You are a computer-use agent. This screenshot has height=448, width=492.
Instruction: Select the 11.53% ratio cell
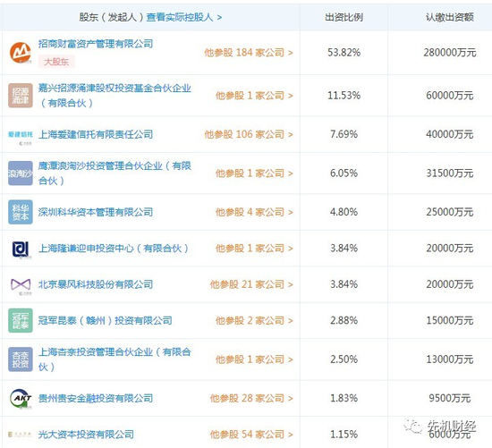[x=344, y=96]
